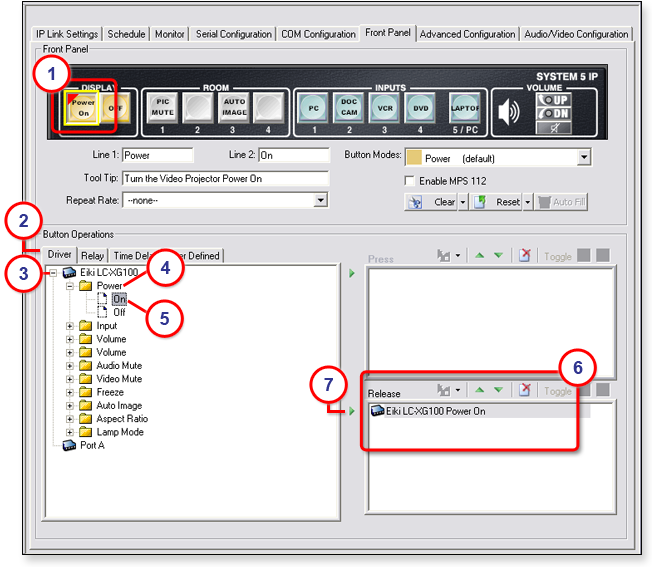Enable MPS 112 checkbox
652x567 pixels.
409,180
